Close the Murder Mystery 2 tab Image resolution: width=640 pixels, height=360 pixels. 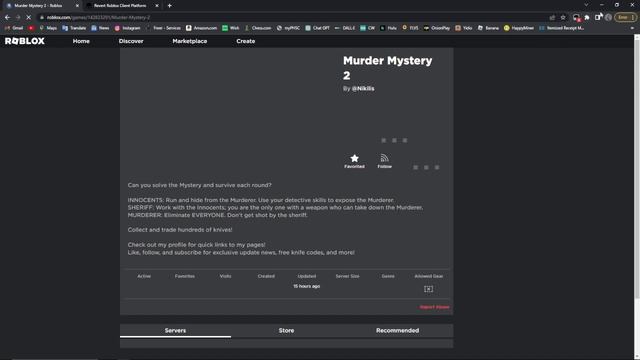(x=77, y=6)
